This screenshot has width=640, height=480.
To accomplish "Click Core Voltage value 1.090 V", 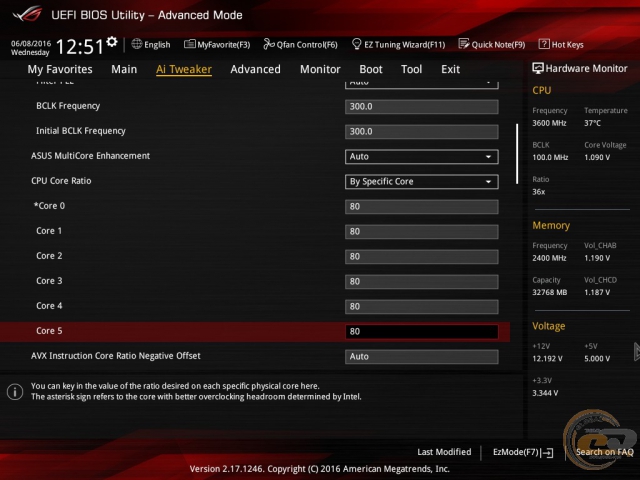I will [x=597, y=158].
